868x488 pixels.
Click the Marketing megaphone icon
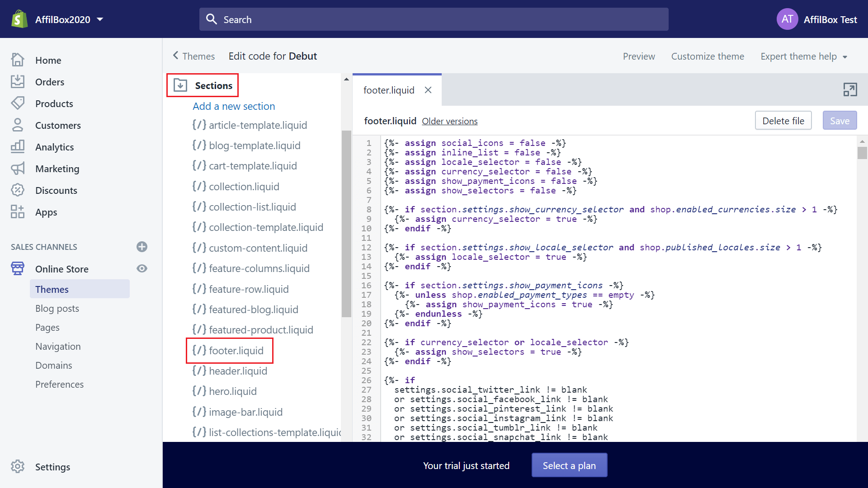pos(18,169)
